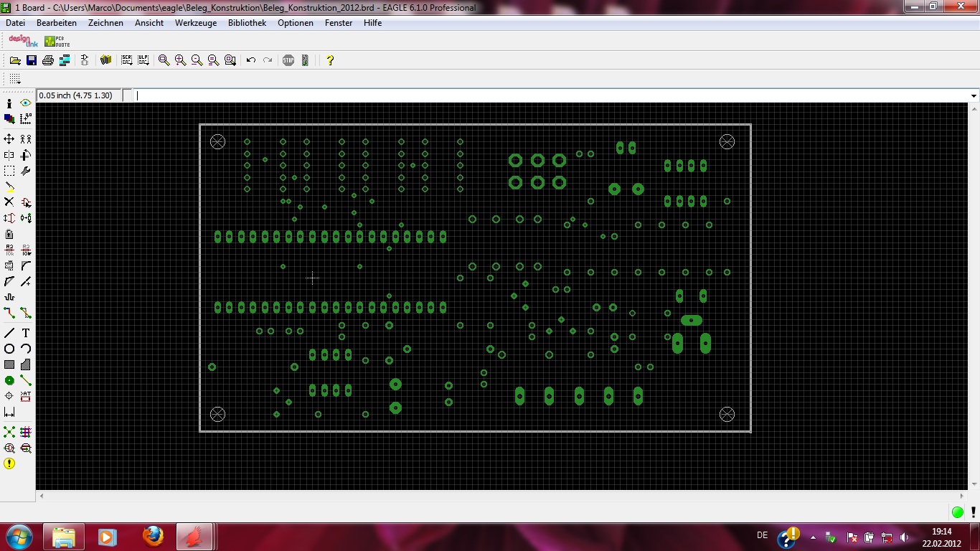
Task: Select the Circle drawing tool
Action: pos(9,349)
